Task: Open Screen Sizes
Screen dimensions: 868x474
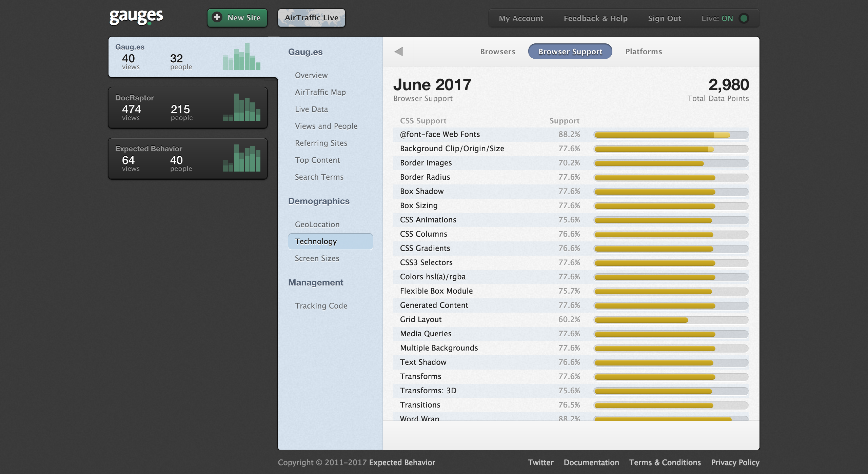Action: tap(317, 258)
